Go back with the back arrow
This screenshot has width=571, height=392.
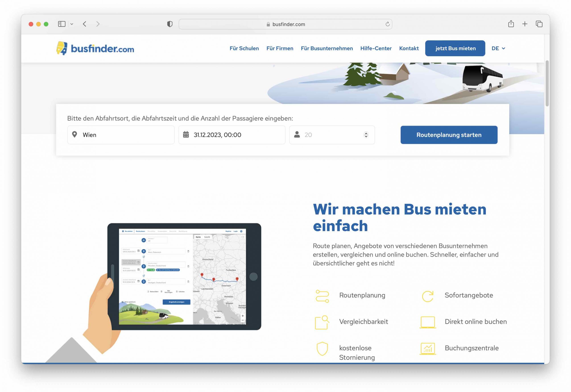click(85, 24)
